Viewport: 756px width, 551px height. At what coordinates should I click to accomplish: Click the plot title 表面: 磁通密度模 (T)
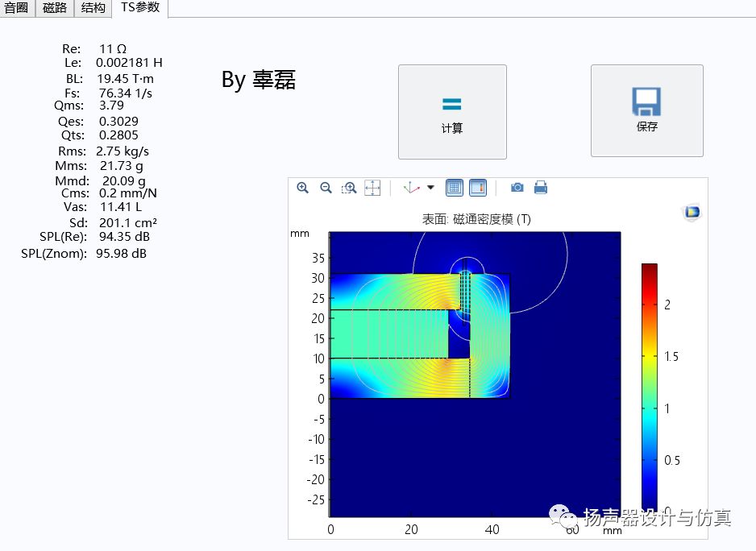(x=476, y=219)
